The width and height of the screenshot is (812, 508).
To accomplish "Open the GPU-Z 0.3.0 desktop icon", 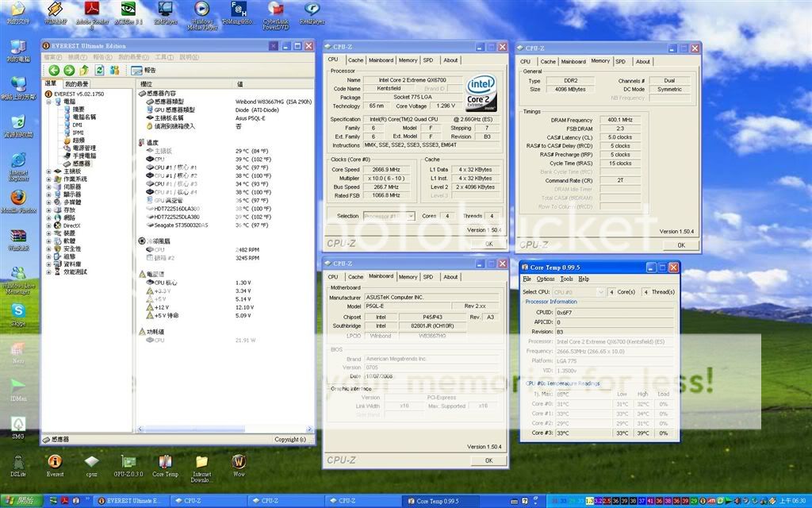I will click(128, 462).
